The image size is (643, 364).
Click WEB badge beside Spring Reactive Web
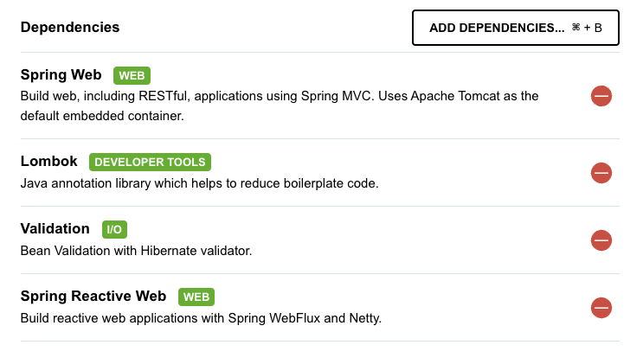(x=196, y=297)
